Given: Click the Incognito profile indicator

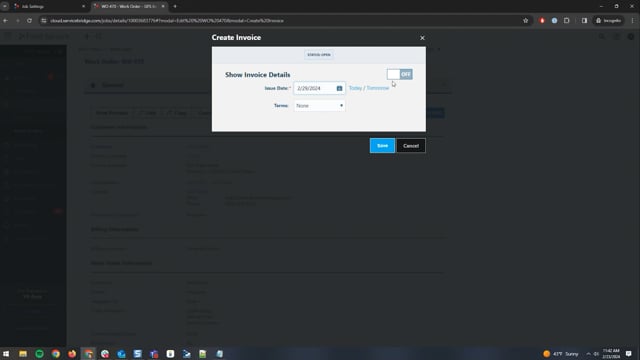Looking at the screenshot, I should (609, 20).
